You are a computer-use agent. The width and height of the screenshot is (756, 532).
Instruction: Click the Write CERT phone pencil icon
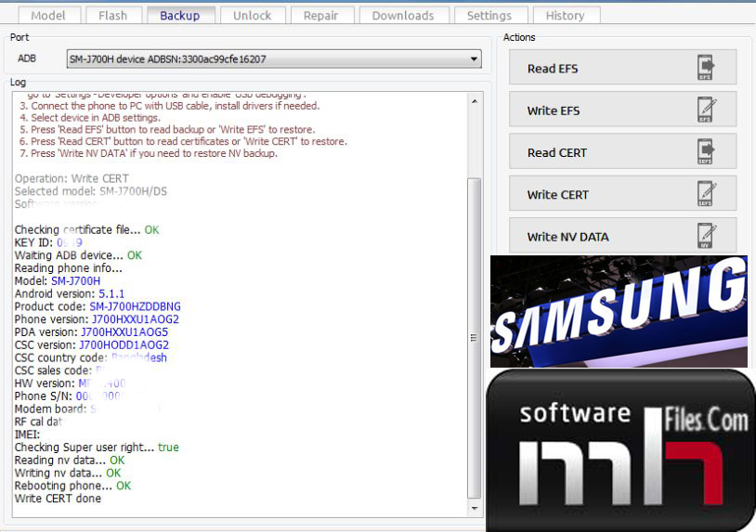pos(707,193)
